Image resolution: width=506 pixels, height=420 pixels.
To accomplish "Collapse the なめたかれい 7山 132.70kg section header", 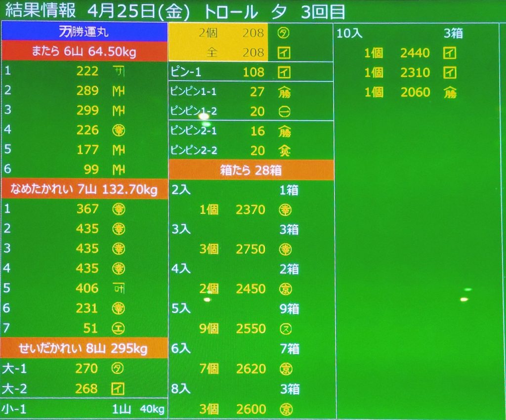I will click(84, 190).
